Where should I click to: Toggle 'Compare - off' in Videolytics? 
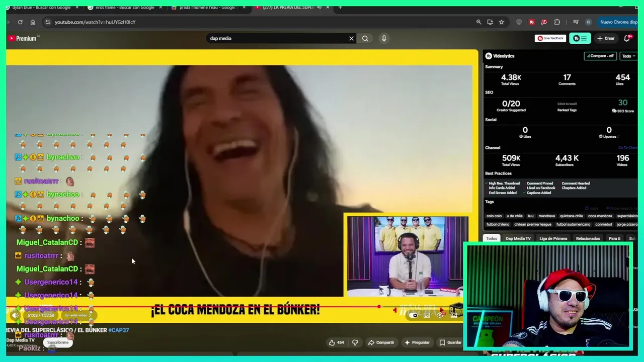pos(600,56)
